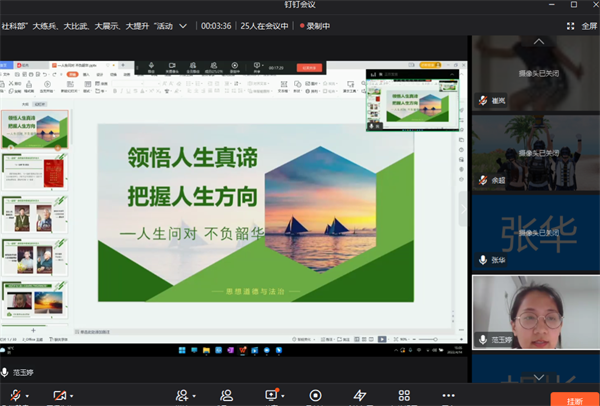Select the 开始 ribbon tab in WPS
This screenshot has height=406, width=600.
tap(73, 75)
